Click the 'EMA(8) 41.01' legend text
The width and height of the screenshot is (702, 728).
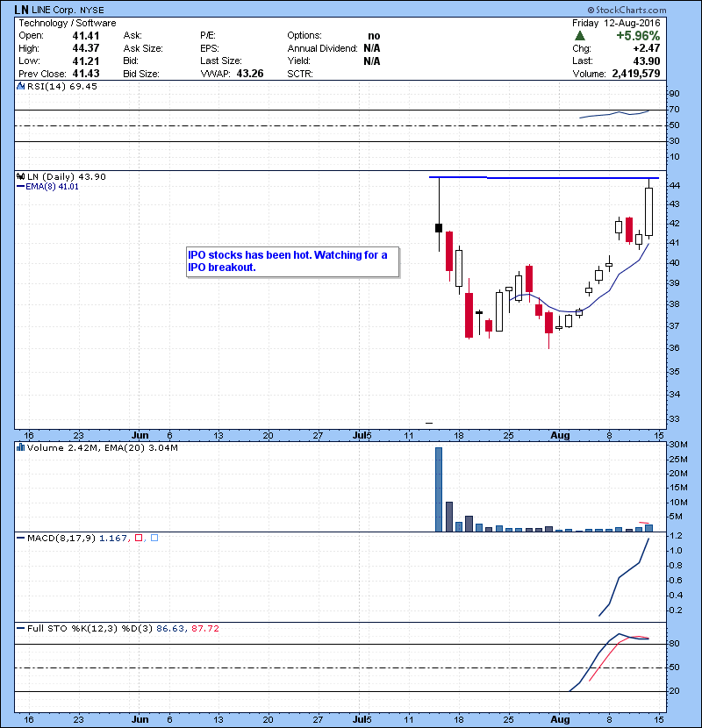click(52, 187)
